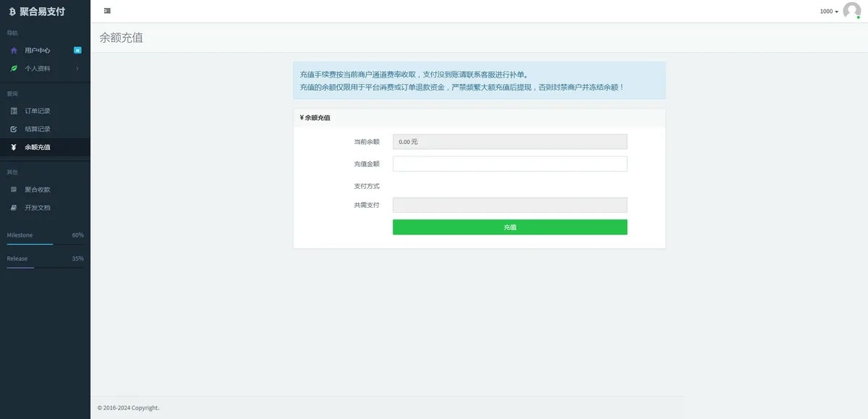Screen dimensions: 868x419
Task: Click the Milestone label in sidebar
Action: pos(20,235)
